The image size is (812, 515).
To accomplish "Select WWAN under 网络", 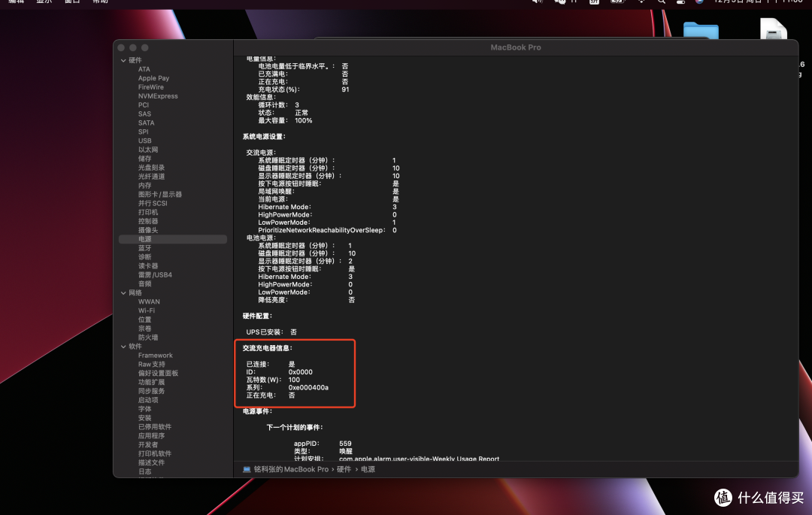I will tap(149, 301).
